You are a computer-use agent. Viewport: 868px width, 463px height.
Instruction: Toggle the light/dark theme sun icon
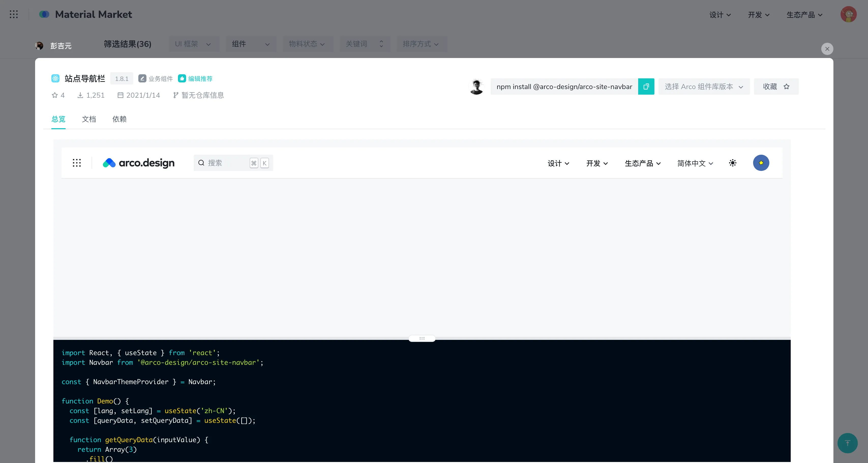point(732,163)
